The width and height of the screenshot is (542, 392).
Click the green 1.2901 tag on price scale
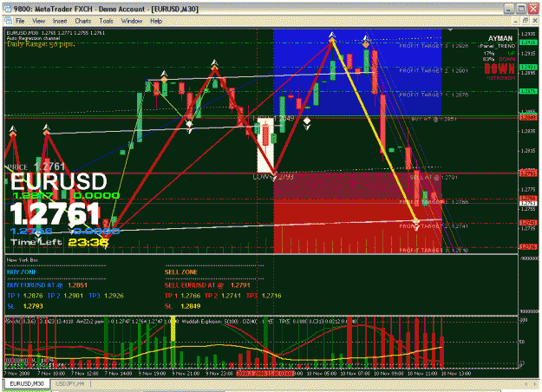[x=528, y=67]
